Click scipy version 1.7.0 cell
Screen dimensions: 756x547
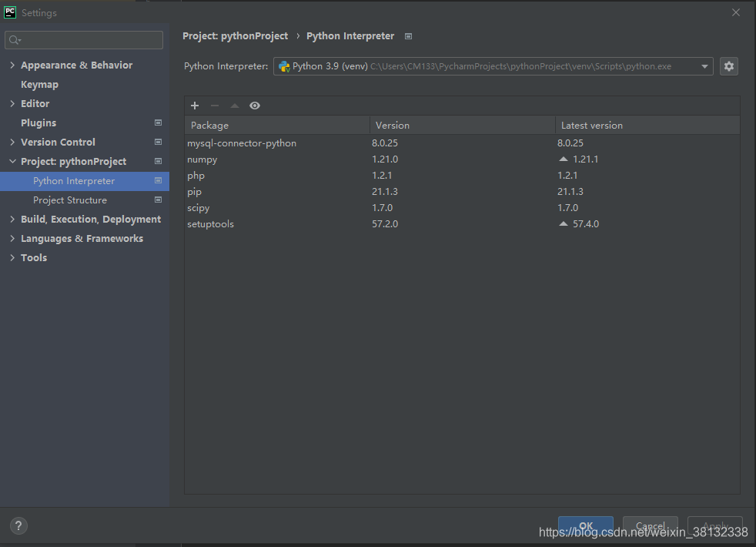pyautogui.click(x=383, y=208)
